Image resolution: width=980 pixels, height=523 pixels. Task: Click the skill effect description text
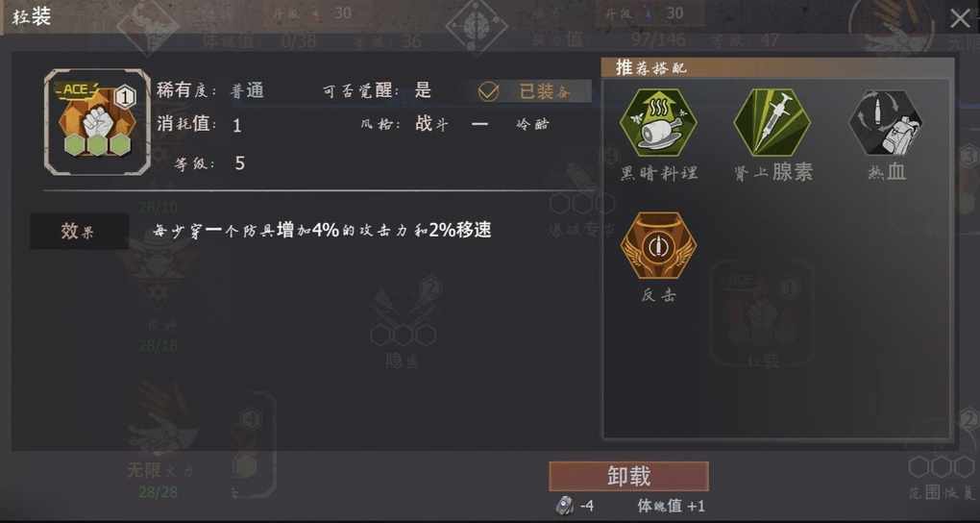pyautogui.click(x=322, y=231)
